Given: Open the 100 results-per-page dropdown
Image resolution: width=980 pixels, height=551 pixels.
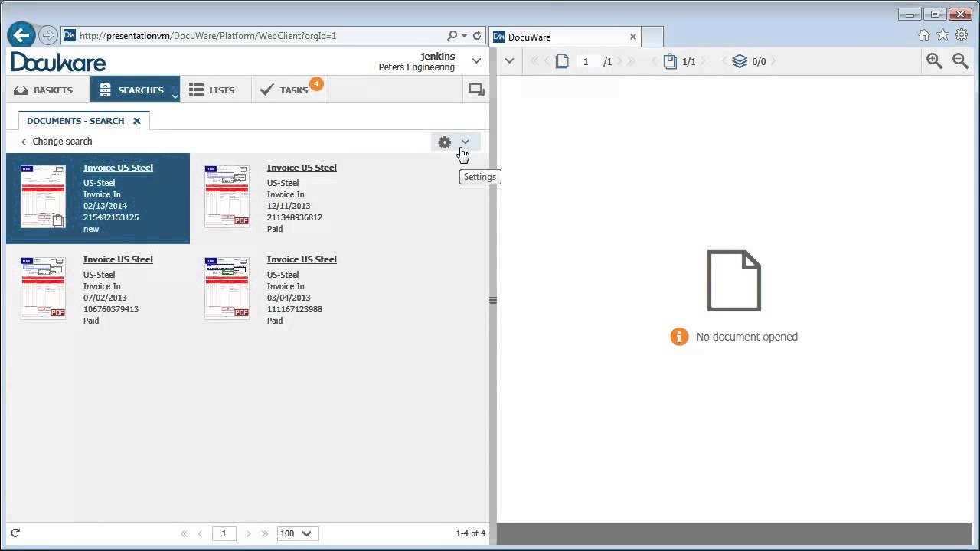Looking at the screenshot, I should 298,533.
